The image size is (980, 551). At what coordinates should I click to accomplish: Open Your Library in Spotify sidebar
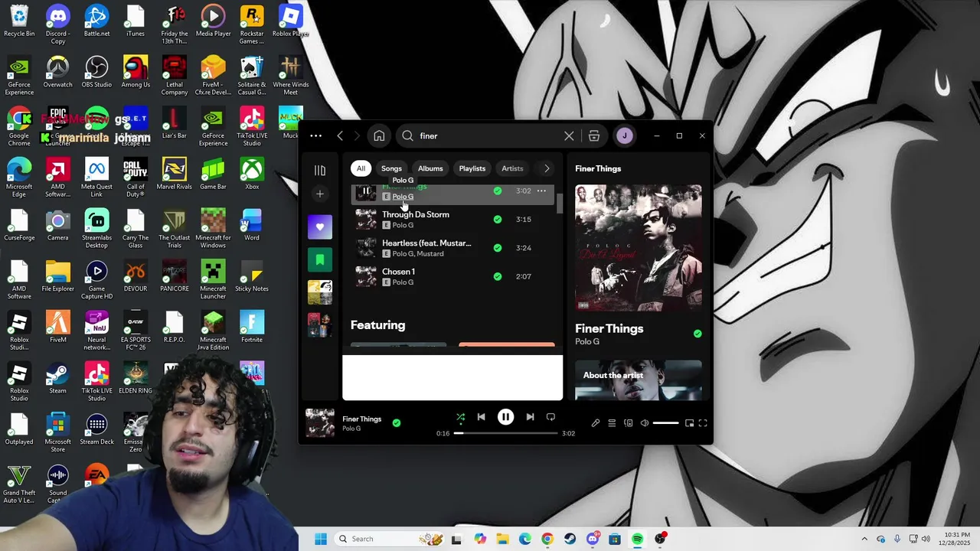tap(320, 170)
